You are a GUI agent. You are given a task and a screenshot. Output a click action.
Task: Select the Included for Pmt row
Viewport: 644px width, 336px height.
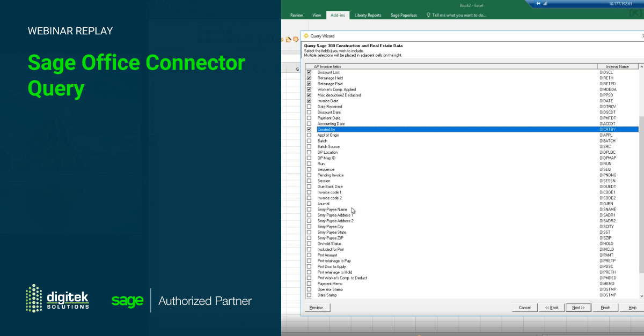click(472, 249)
